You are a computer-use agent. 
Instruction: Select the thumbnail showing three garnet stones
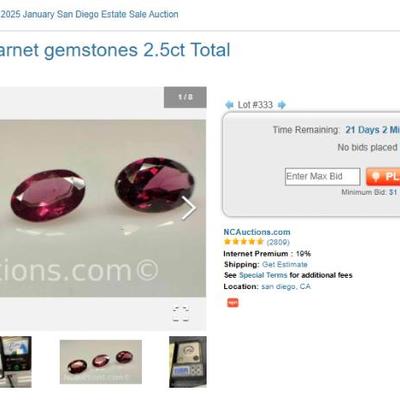pyautogui.click(x=101, y=362)
